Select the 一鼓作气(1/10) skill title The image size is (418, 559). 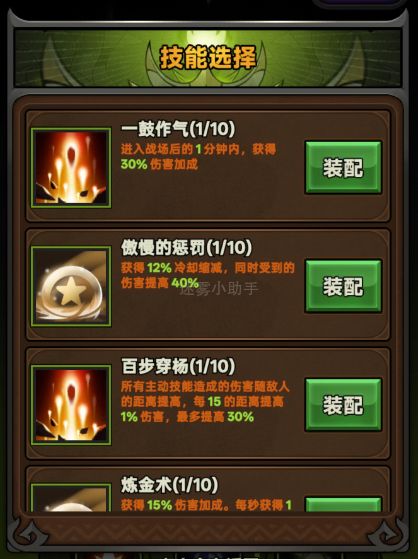click(178, 129)
